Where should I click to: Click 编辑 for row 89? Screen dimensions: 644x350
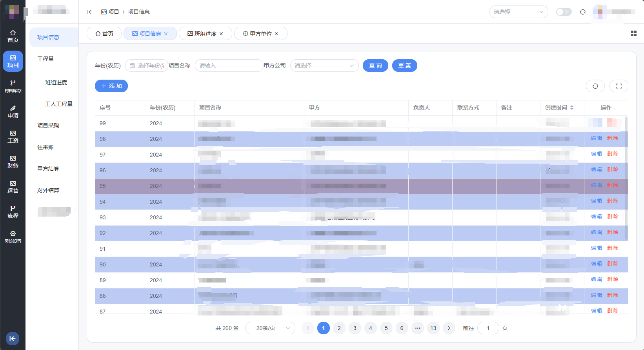(x=597, y=279)
